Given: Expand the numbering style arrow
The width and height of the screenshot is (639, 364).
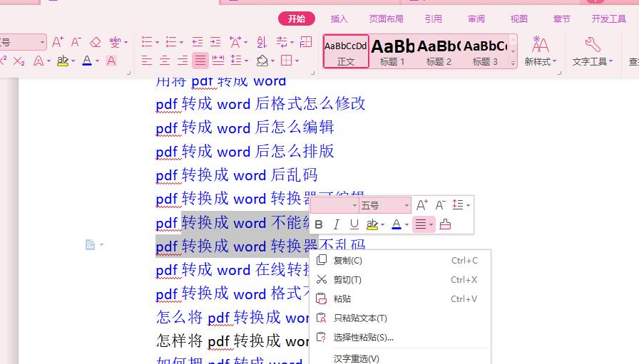Looking at the screenshot, I should [181, 42].
